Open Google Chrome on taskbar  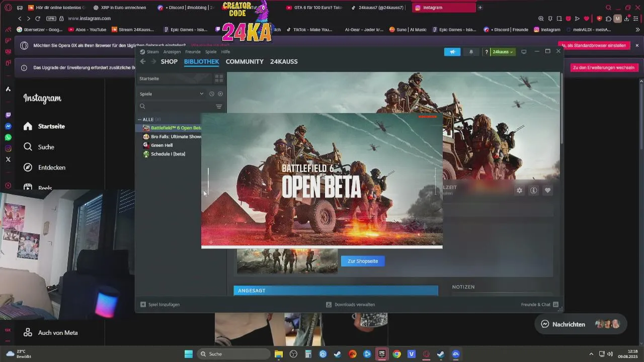coord(397,354)
